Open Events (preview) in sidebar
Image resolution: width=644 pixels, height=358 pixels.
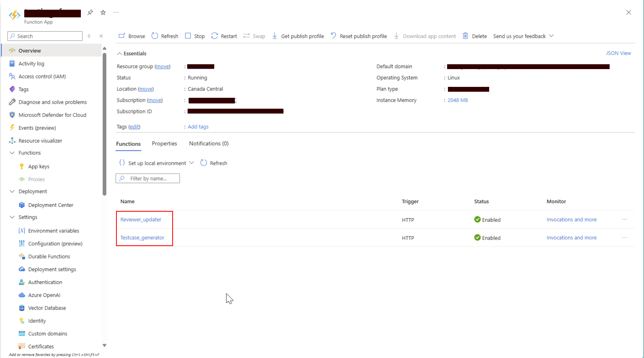pos(37,128)
